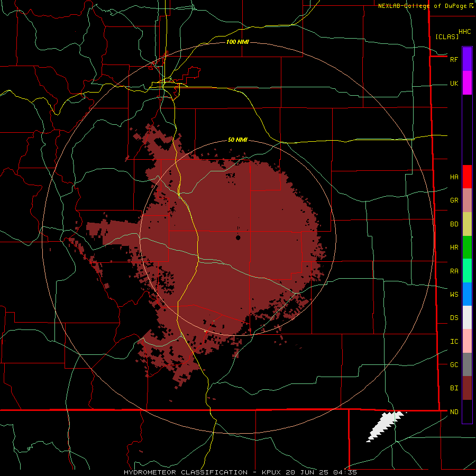
Task: Click the black radar site hole in echo
Action: pyautogui.click(x=238, y=237)
